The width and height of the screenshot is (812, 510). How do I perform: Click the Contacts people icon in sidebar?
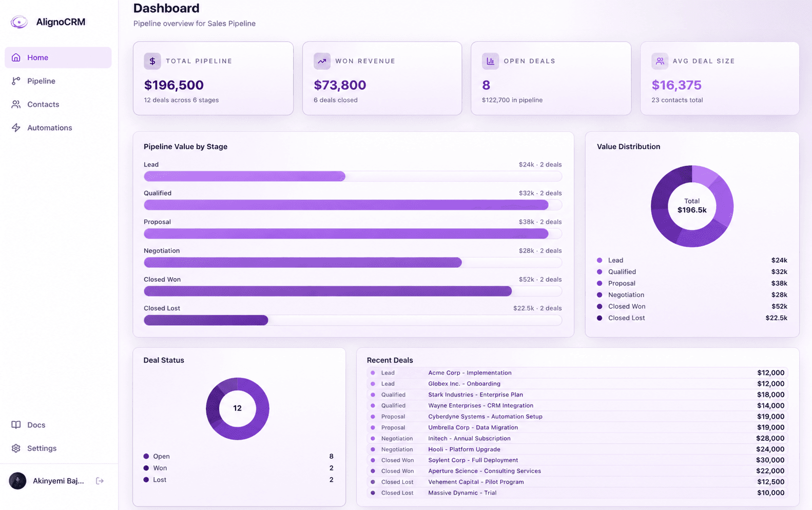(x=16, y=104)
